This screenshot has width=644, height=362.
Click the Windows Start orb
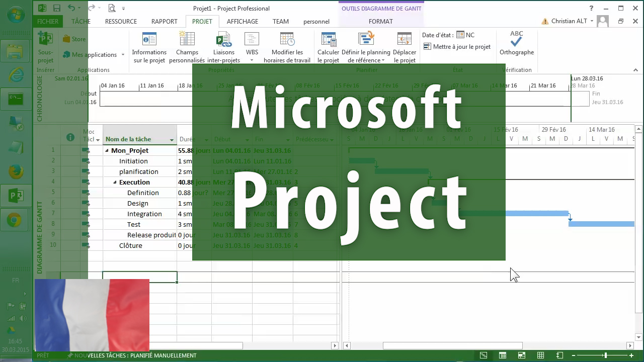point(16,15)
